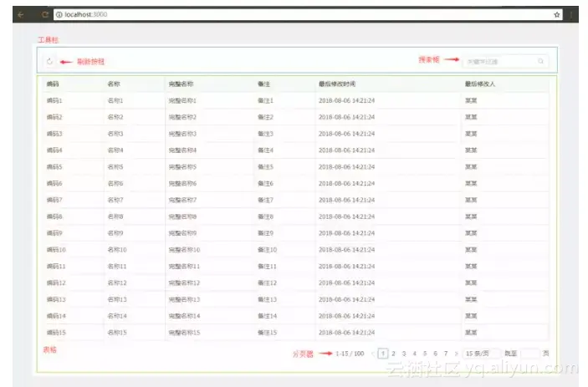The height and width of the screenshot is (387, 588).
Task: Select the 备注4 cell
Action: [x=265, y=150]
